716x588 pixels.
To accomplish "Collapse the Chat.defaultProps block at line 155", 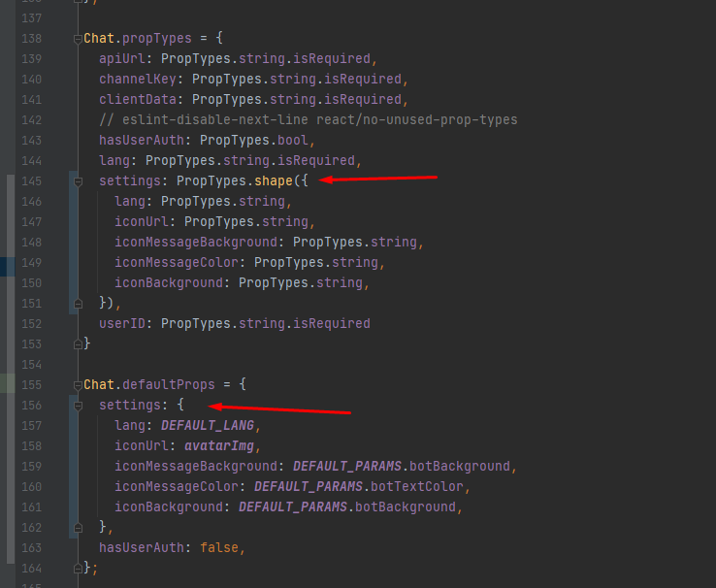I will 78,386.
